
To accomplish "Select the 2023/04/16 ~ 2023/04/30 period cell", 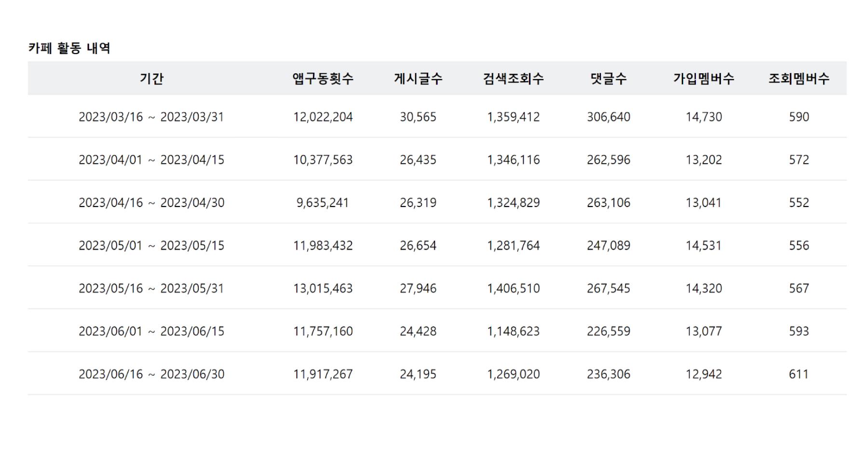I will coord(151,203).
